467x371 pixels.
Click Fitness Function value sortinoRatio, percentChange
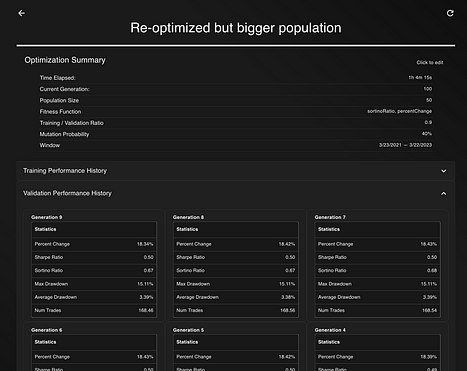(400, 111)
